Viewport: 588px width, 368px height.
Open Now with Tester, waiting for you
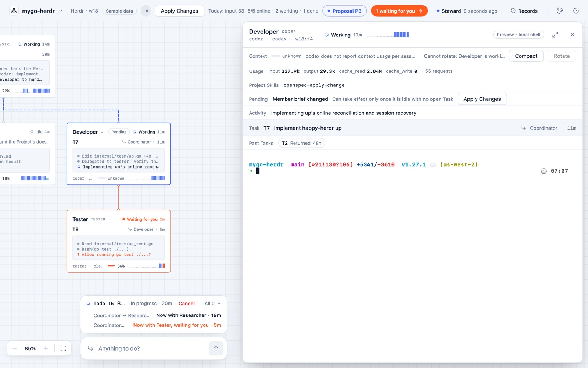click(157, 325)
